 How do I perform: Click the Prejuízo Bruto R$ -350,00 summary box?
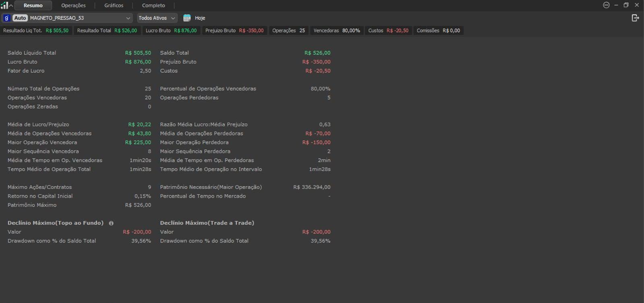(234, 31)
